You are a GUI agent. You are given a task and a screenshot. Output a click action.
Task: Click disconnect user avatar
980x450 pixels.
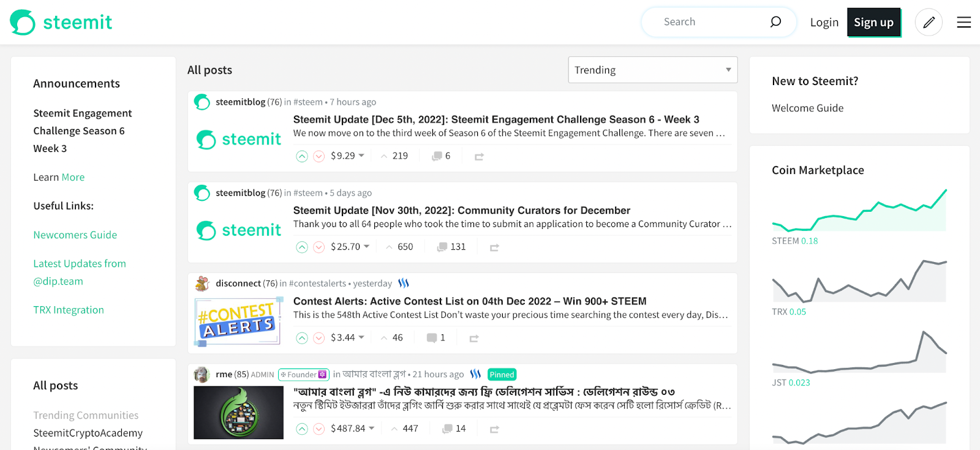(202, 283)
